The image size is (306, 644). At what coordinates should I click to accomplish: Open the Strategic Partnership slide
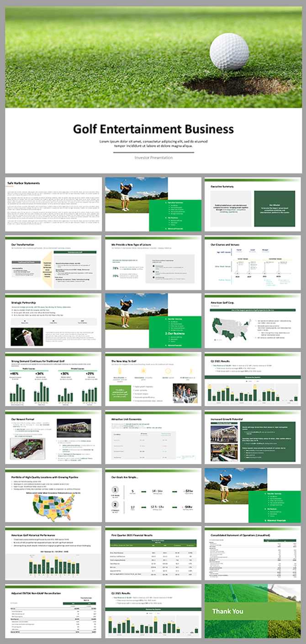point(53,321)
